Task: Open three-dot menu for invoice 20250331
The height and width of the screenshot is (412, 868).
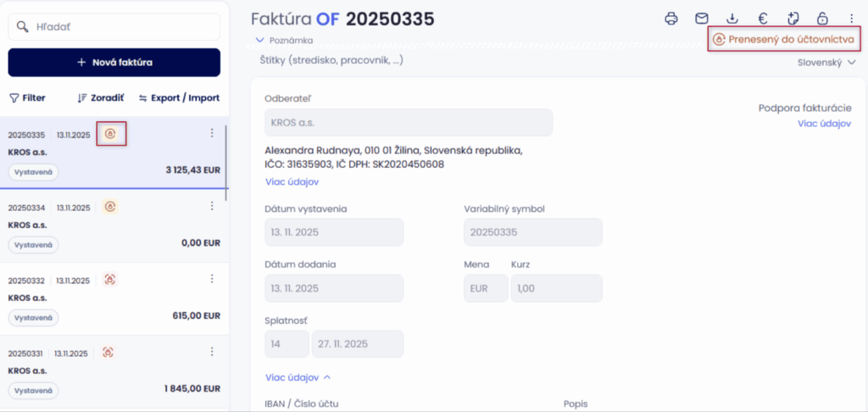Action: click(x=212, y=352)
